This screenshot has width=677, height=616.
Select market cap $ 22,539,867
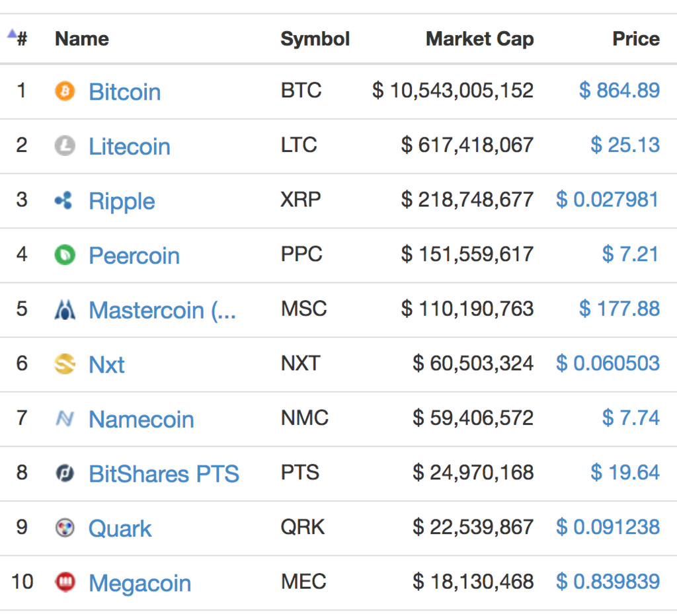point(473,527)
